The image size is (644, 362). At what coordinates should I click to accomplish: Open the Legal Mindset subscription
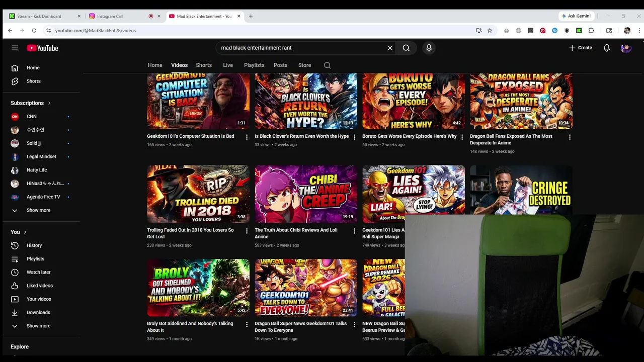click(41, 156)
